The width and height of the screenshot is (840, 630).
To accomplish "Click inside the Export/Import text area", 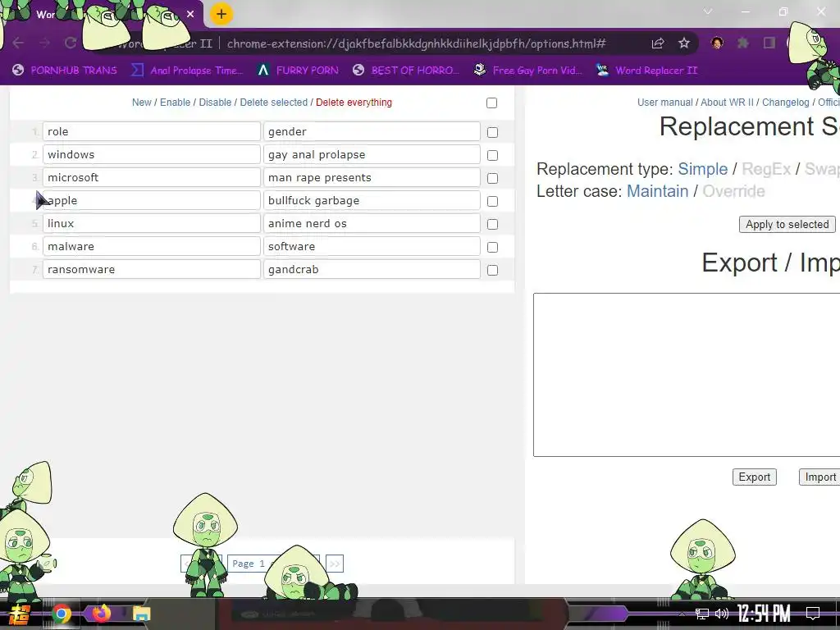I will click(687, 375).
